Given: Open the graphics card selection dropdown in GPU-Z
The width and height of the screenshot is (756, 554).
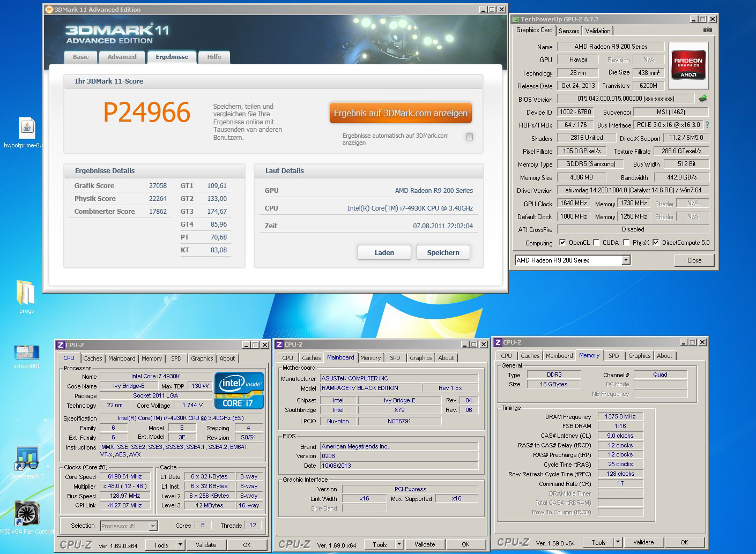Looking at the screenshot, I should [626, 260].
